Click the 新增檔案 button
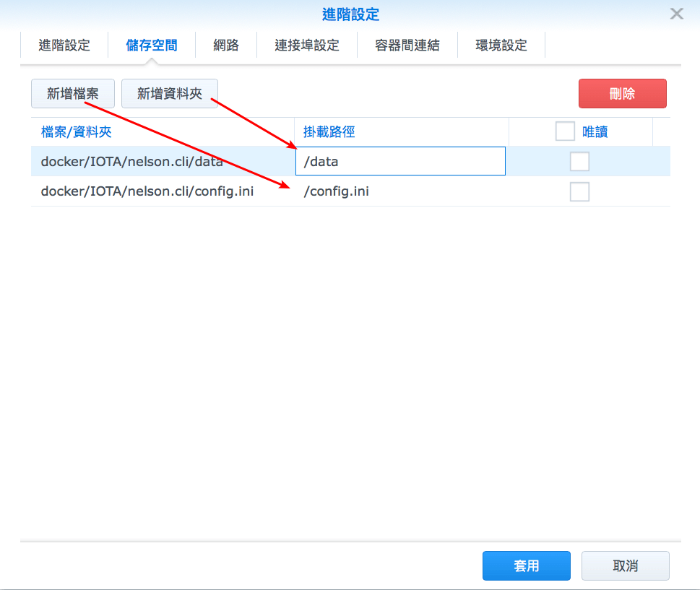The width and height of the screenshot is (700, 590). tap(73, 94)
